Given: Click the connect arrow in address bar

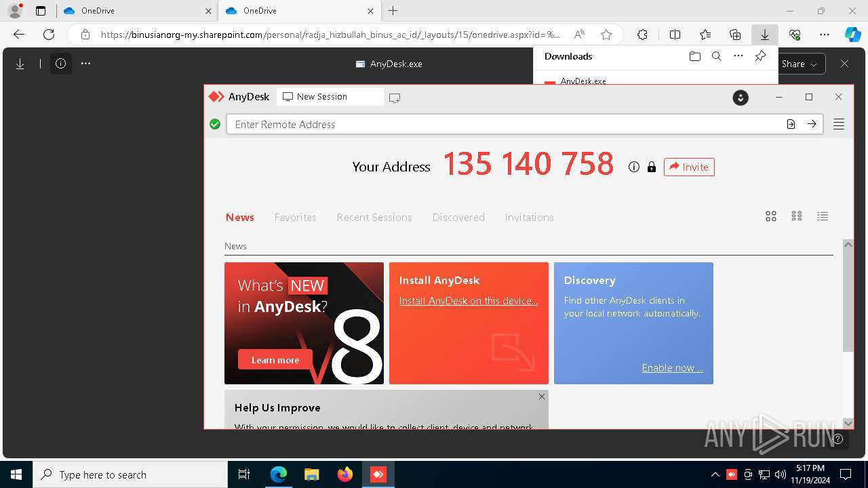Looking at the screenshot, I should pyautogui.click(x=812, y=124).
